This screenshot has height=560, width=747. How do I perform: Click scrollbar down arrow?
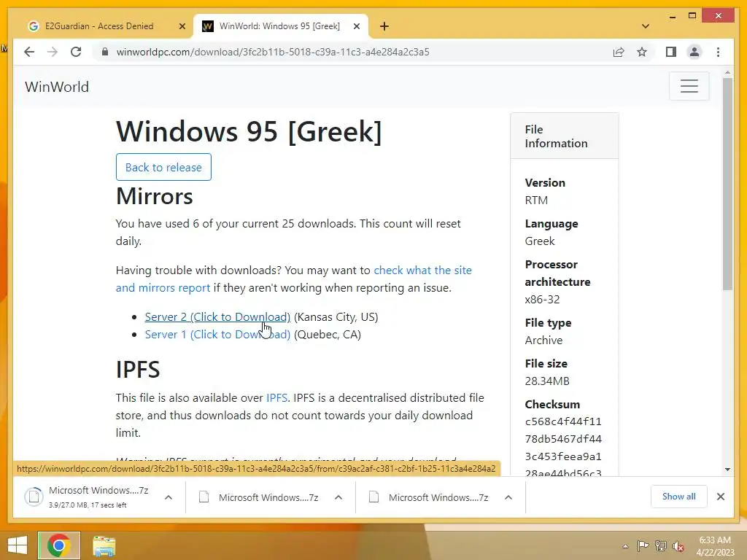point(727,470)
